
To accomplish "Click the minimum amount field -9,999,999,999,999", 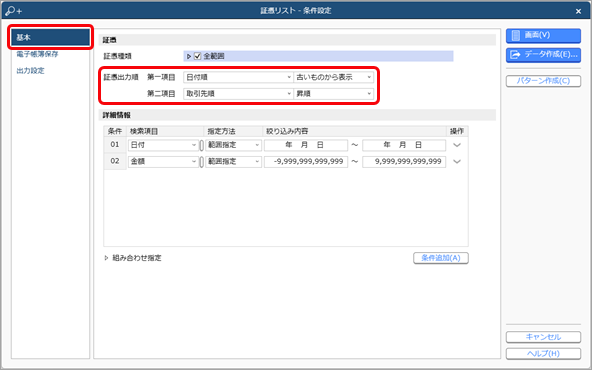I will pos(306,162).
